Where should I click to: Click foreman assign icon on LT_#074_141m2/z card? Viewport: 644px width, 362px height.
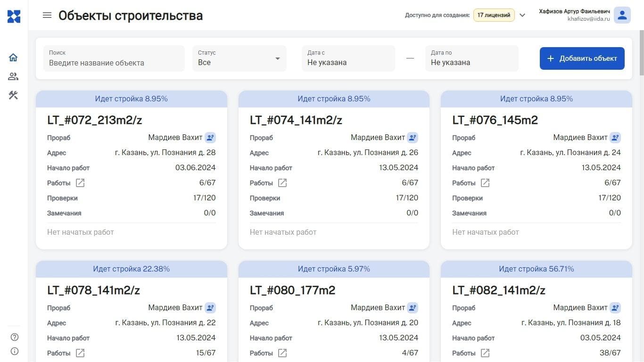pos(413,138)
